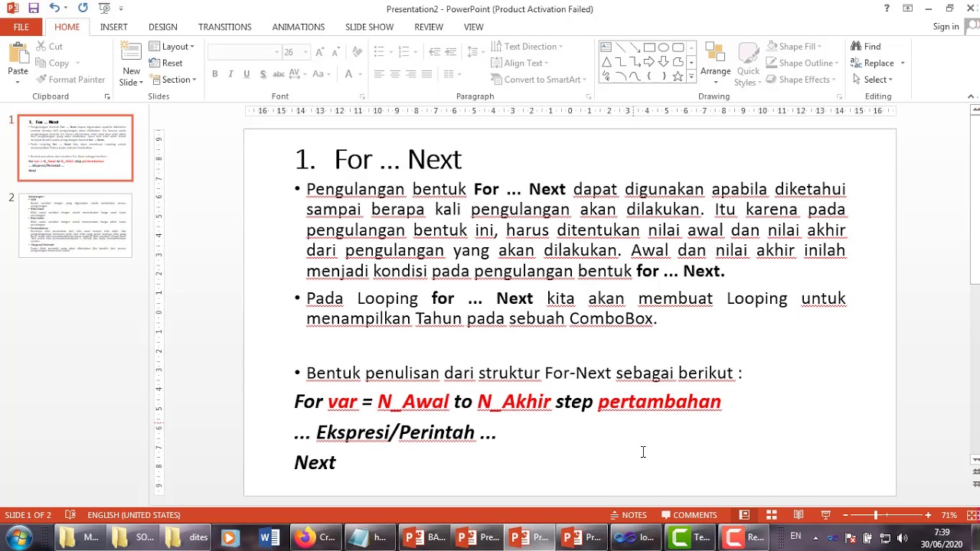Click the zoom slider handle
This screenshot has height=551, width=980.
click(x=876, y=515)
